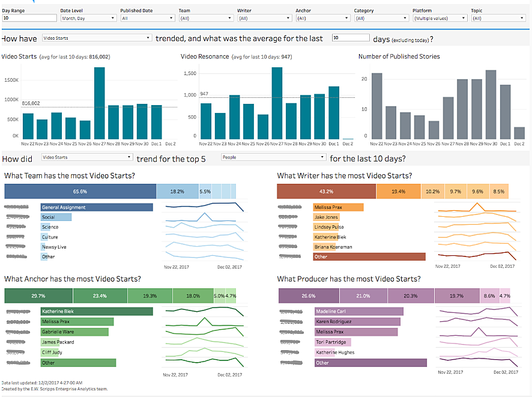The image size is (532, 397).
Task: Expand the Topic filter dropdown
Action: click(498, 19)
